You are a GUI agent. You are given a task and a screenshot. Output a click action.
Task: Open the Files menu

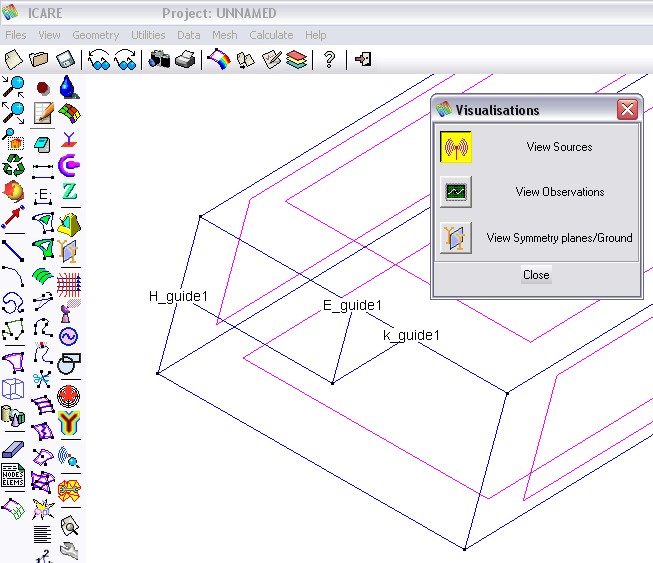[16, 35]
